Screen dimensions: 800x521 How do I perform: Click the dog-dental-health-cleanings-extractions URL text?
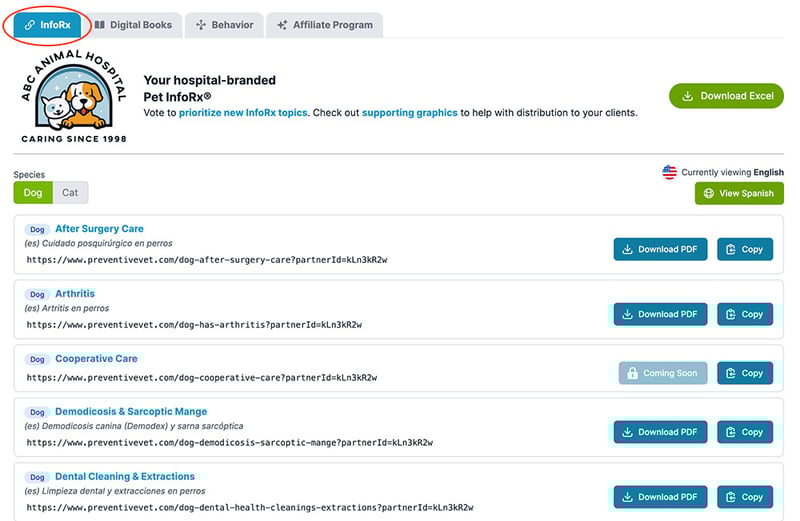pos(250,507)
